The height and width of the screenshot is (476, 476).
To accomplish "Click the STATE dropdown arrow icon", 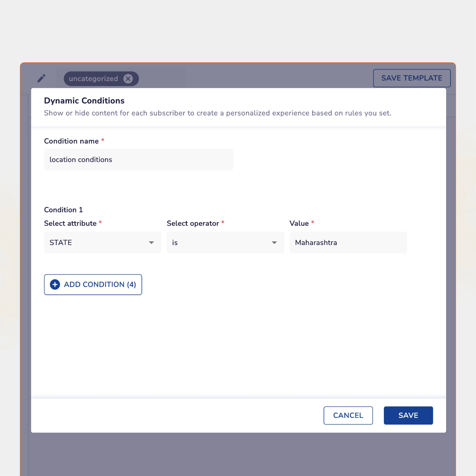I will 151,243.
